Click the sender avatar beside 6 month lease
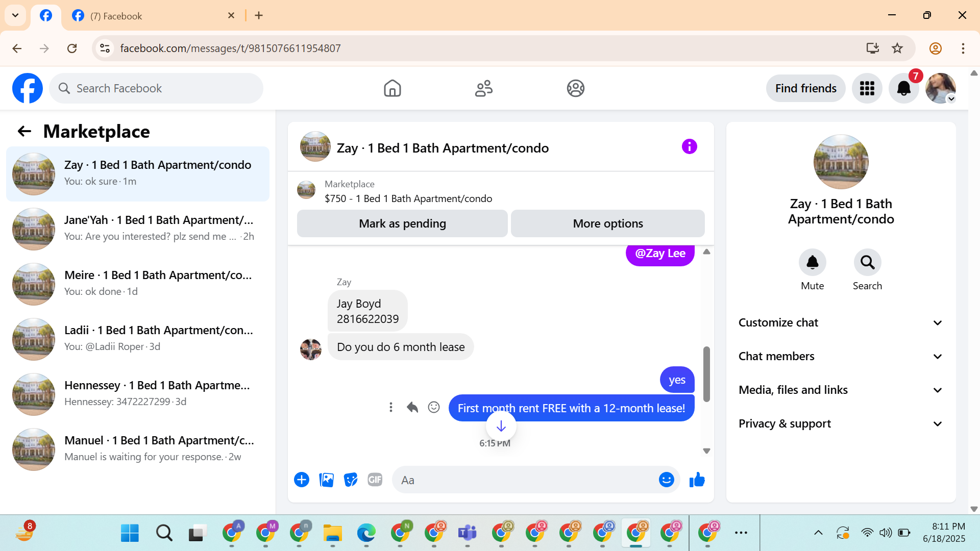Viewport: 980px width, 551px height. point(310,349)
